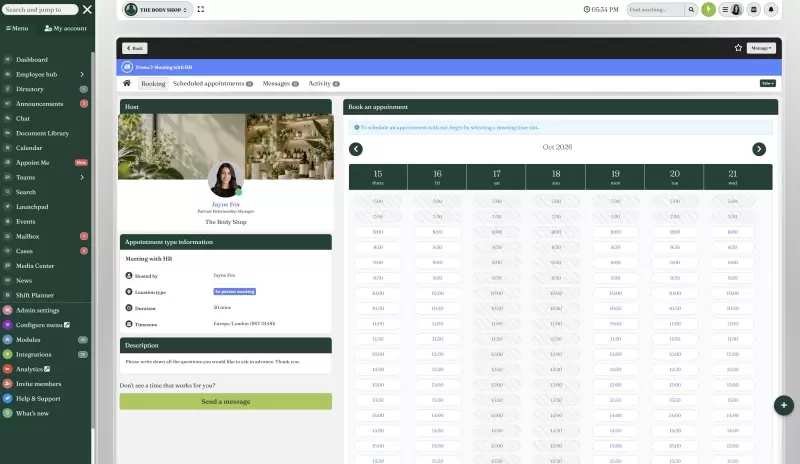Viewport: 800px width, 464px height.
Task: Toggle fullscreen mode icon in top bar
Action: pos(201,9)
